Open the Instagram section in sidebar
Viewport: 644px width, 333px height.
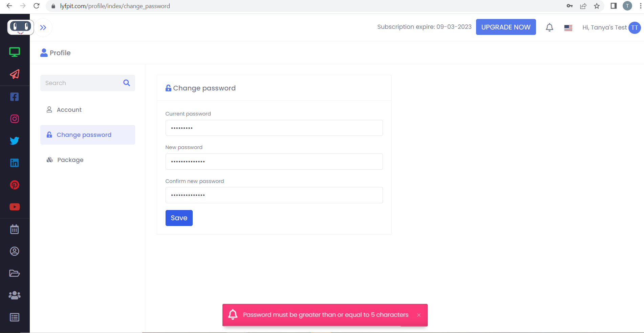pos(15,119)
